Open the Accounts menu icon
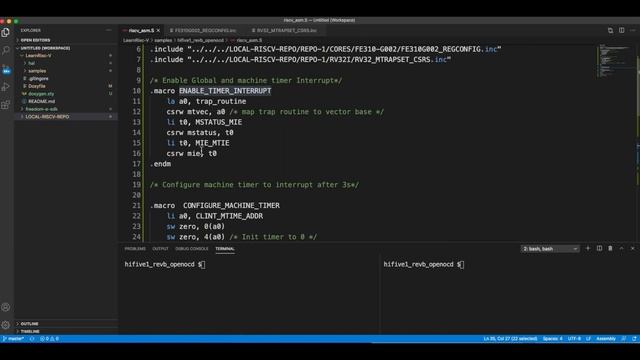640x360 pixels. (6, 307)
